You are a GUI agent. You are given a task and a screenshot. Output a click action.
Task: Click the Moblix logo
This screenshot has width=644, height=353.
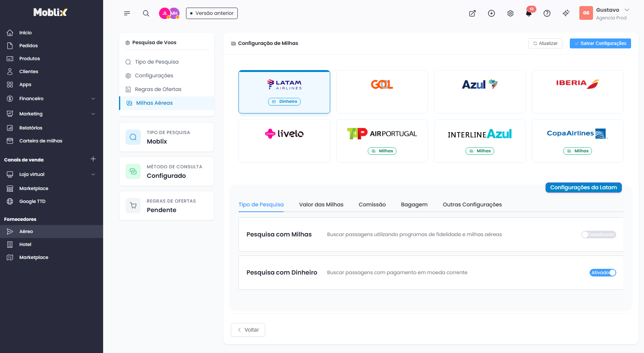coord(50,12)
